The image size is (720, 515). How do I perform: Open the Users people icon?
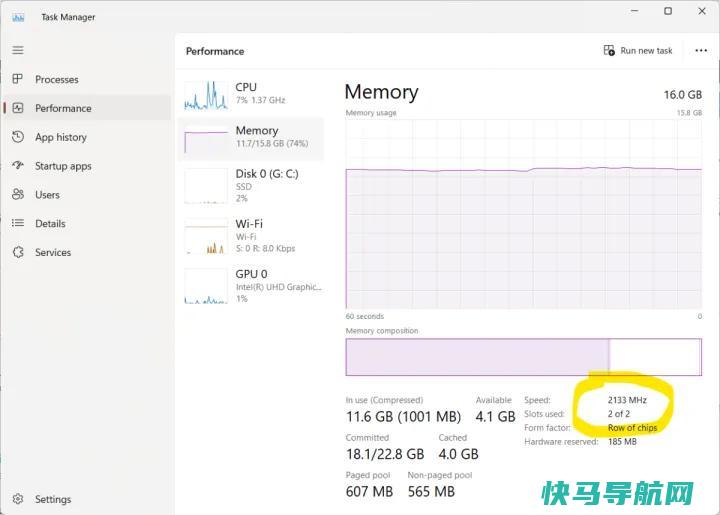point(18,194)
